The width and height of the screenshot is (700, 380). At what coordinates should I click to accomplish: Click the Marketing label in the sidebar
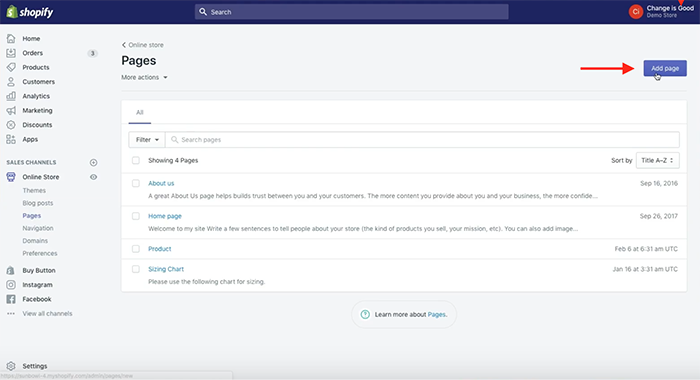click(37, 110)
